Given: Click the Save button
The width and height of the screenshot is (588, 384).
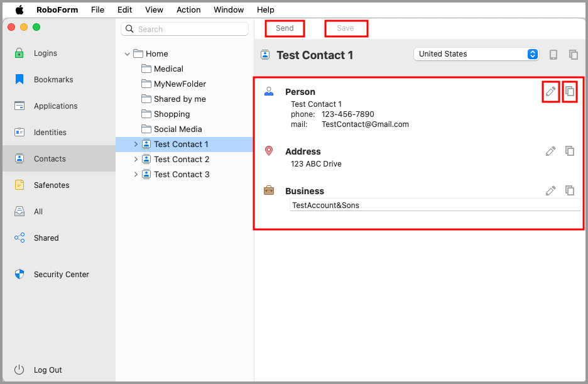Looking at the screenshot, I should pyautogui.click(x=346, y=28).
